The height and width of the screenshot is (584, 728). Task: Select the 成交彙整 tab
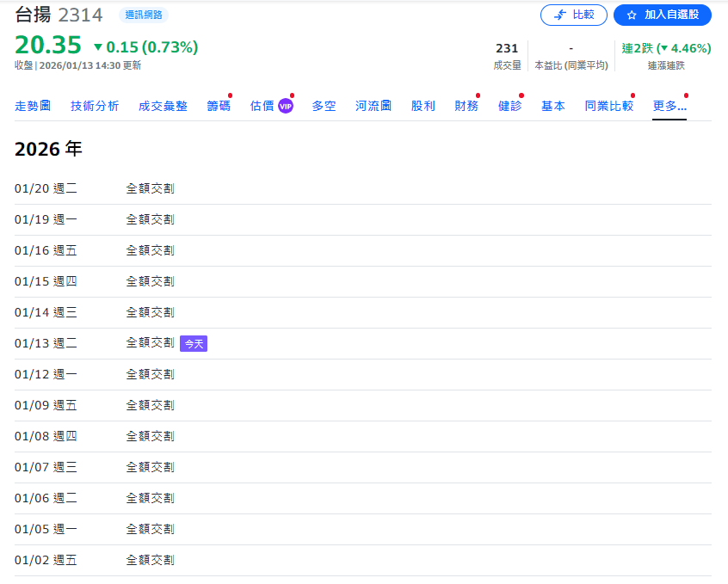click(163, 106)
